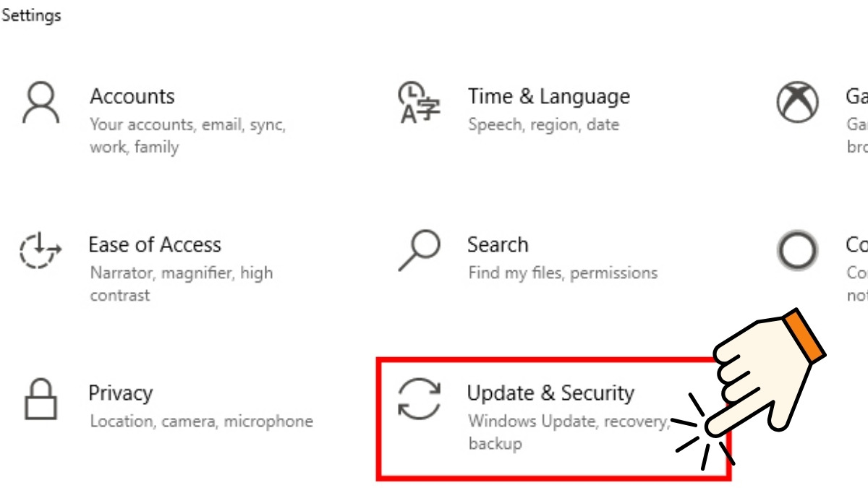868x488 pixels.
Task: Open the Accounts settings page
Action: point(132,96)
